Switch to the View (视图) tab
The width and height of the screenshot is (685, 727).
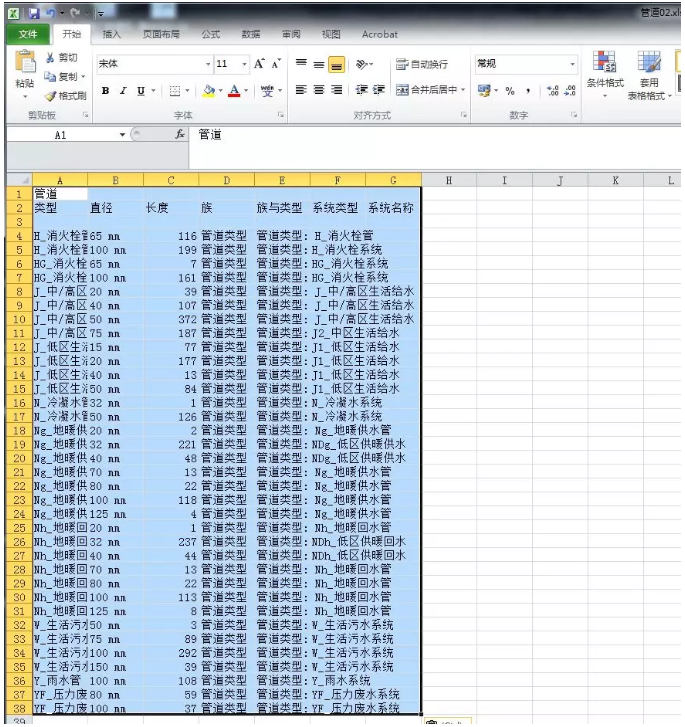tap(331, 34)
